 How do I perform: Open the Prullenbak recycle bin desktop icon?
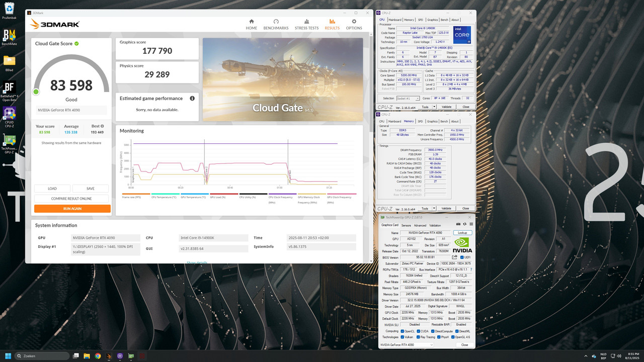[9, 11]
